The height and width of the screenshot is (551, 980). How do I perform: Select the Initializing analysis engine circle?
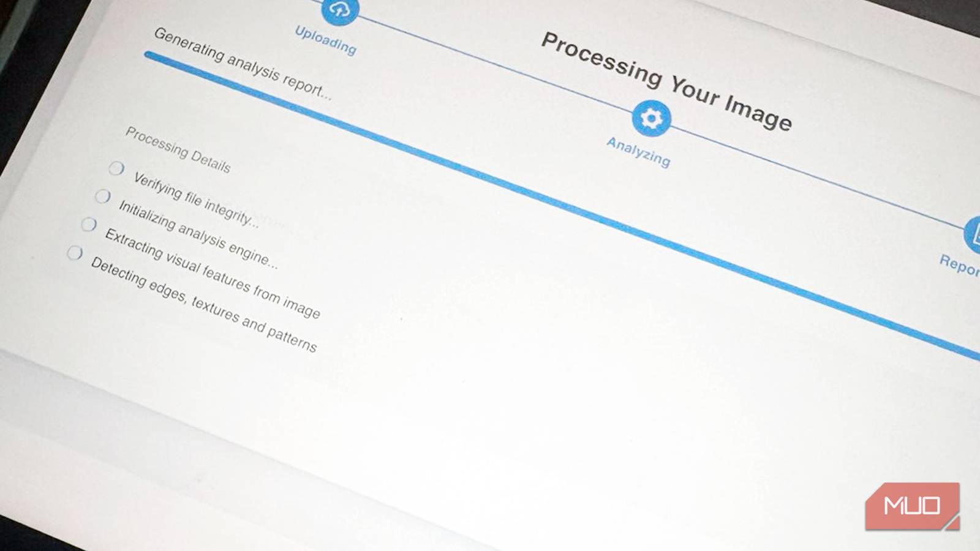tap(103, 196)
